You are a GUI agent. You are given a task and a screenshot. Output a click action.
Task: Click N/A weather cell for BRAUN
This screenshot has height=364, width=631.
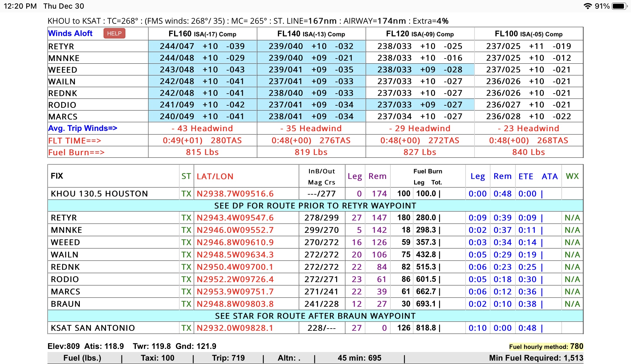click(x=572, y=304)
